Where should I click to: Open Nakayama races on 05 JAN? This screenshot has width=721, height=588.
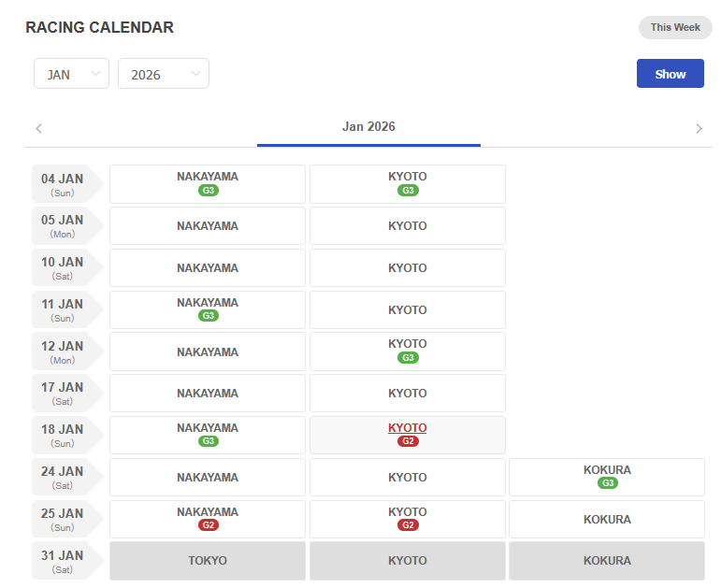click(208, 225)
